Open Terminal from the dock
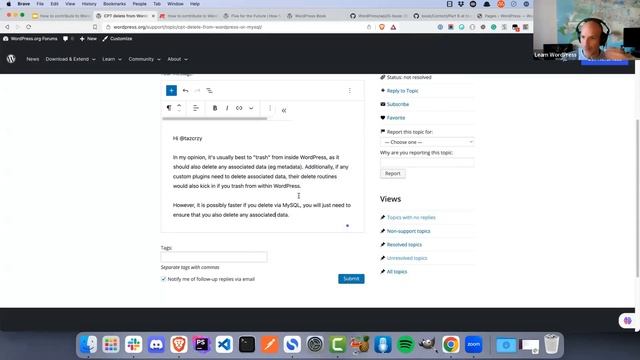Screen dimensions: 640x360 [x=247, y=344]
